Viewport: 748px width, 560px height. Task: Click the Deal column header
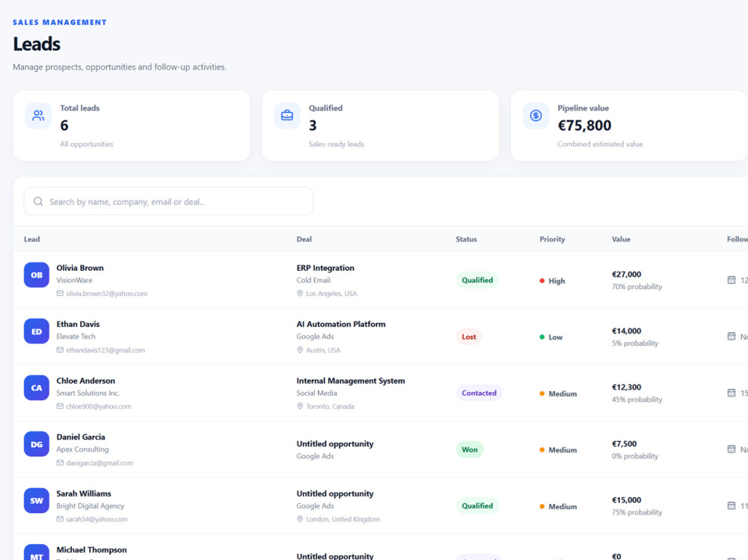(304, 239)
